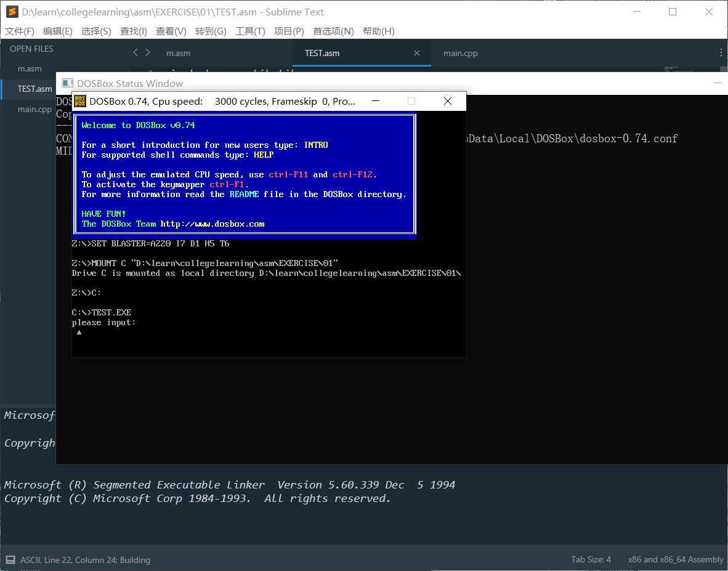Go to next tab with right arrow

click(x=148, y=52)
